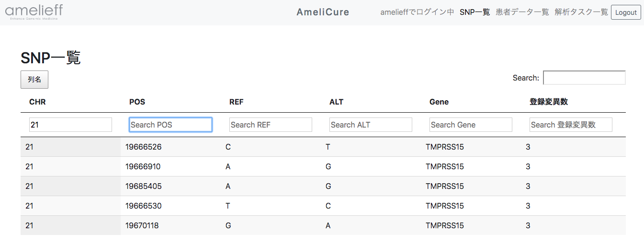Sort table by CHR column header
The height and width of the screenshot is (246, 644).
37,102
